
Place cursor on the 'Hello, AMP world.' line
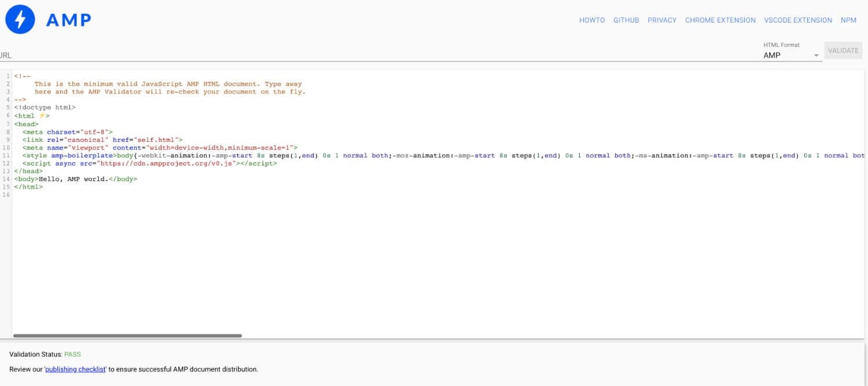(x=75, y=179)
